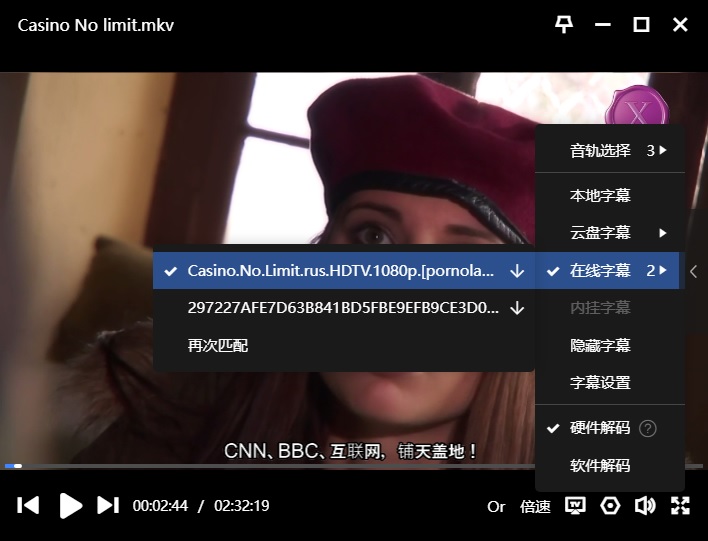Viewport: 708px width, 541px height.
Task: Switch to software decoding (软件解码)
Action: pos(600,466)
